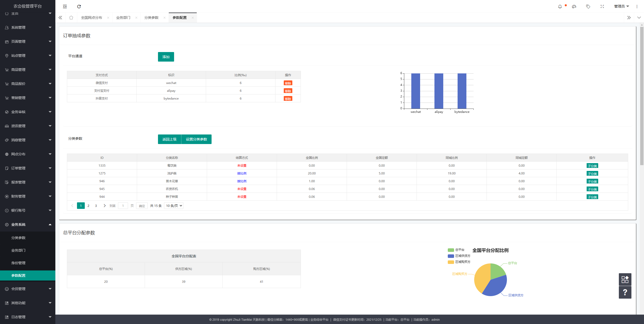This screenshot has height=324, width=644.
Task: Click 商品管理 cart icon
Action: click(7, 70)
